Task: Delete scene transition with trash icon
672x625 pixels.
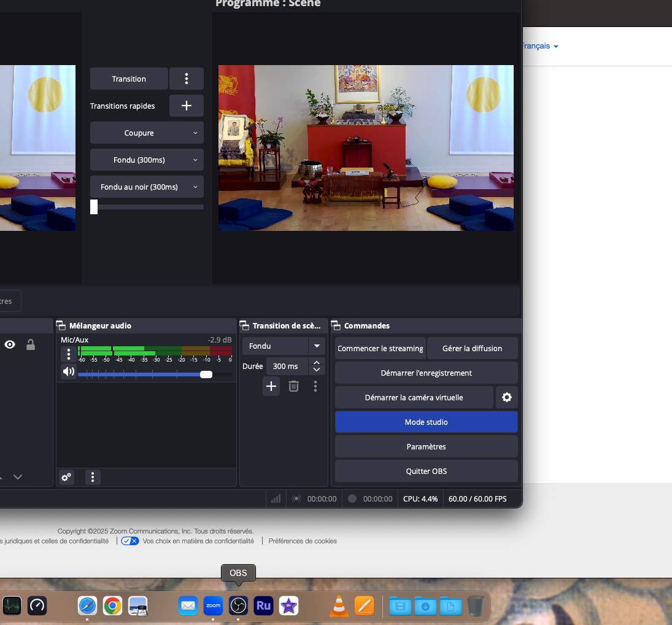Action: pos(294,386)
